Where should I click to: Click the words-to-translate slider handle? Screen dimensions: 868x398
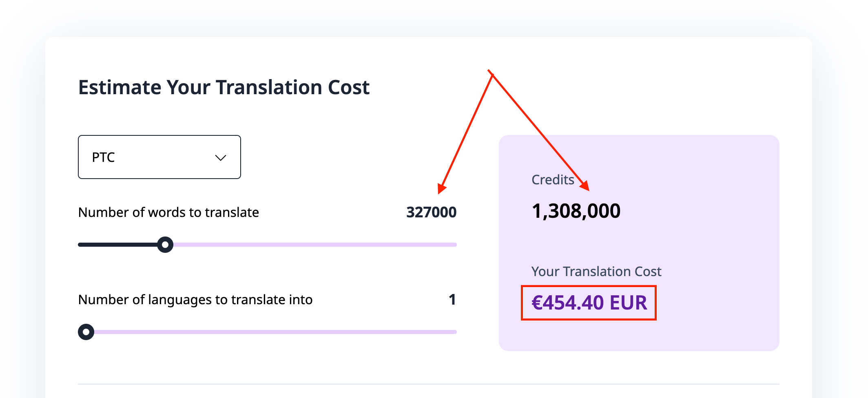[x=165, y=245]
